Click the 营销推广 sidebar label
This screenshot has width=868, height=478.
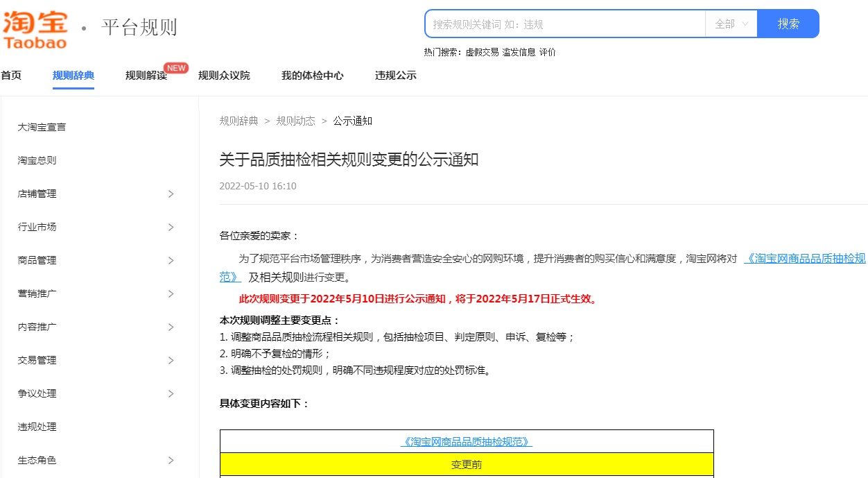coord(37,293)
